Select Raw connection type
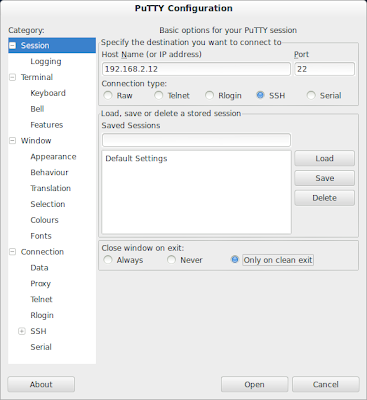 click(108, 96)
